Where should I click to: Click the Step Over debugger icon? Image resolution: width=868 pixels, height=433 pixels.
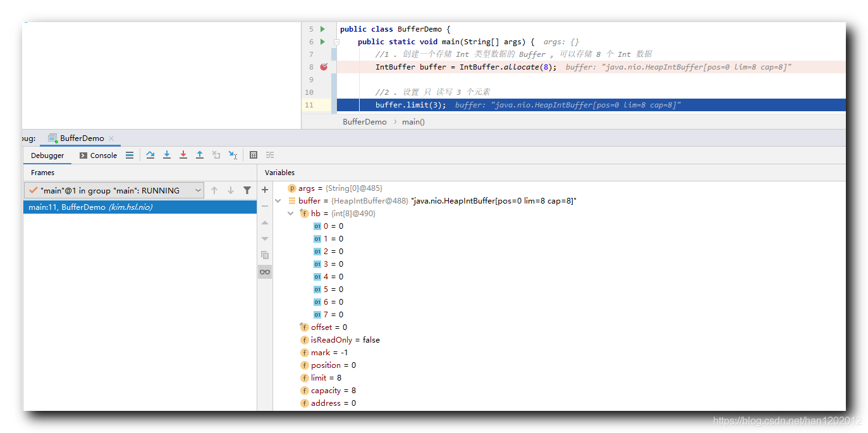click(150, 155)
